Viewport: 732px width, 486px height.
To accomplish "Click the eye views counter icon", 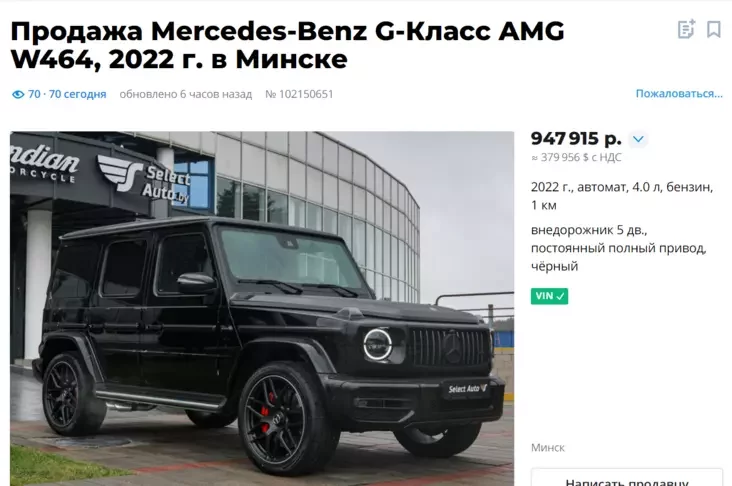I will (18, 95).
